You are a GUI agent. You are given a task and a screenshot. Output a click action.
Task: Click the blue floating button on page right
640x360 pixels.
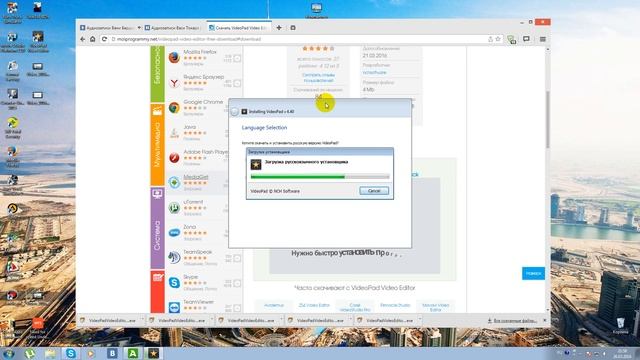533,273
